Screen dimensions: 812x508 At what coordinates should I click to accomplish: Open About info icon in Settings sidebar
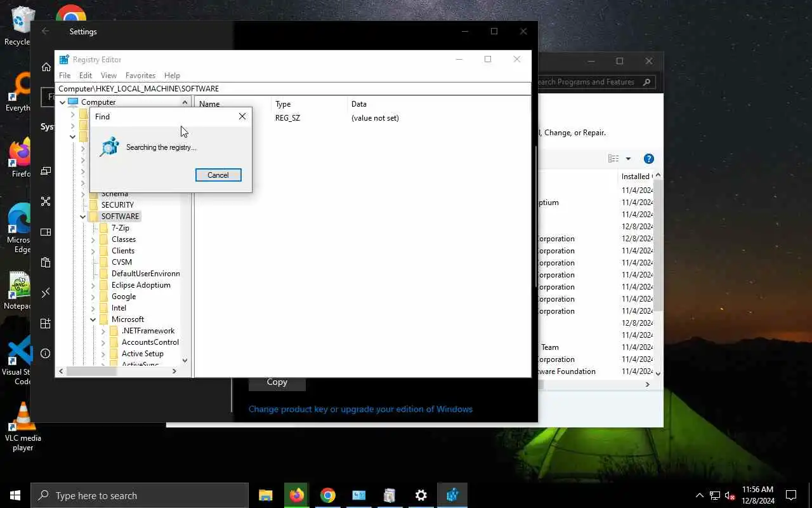(x=46, y=354)
